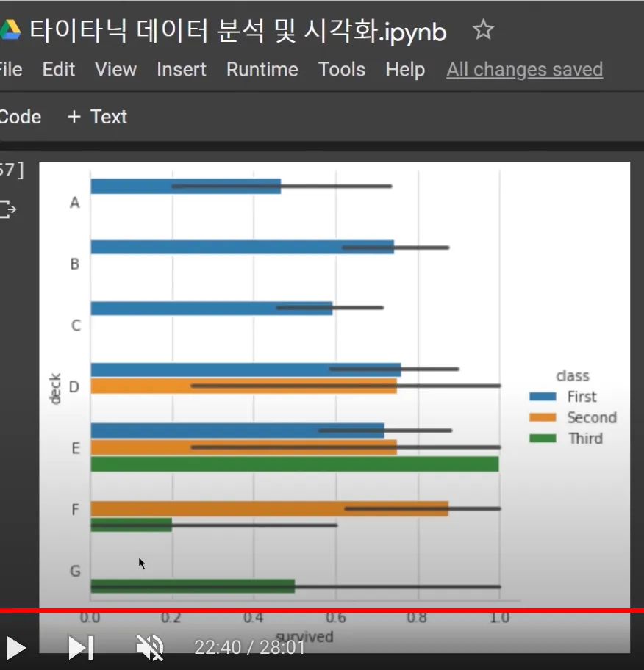Click the blue First-class bar for deck C
The image size is (644, 670).
211,308
